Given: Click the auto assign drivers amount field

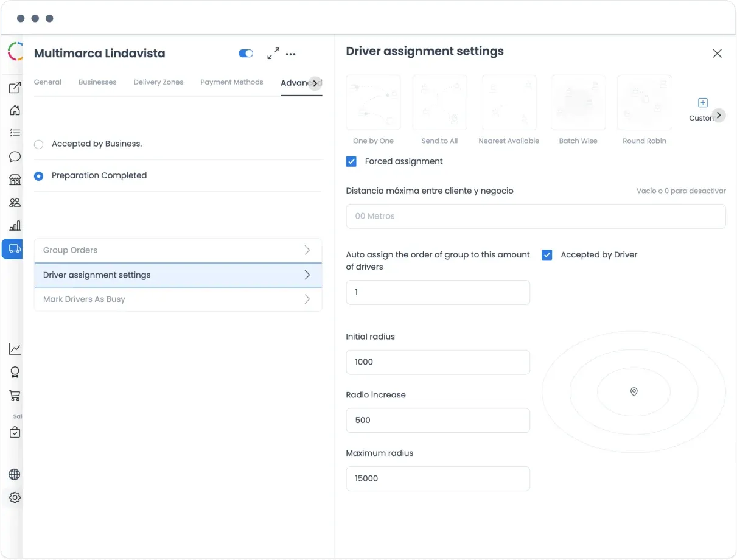Looking at the screenshot, I should click(438, 292).
